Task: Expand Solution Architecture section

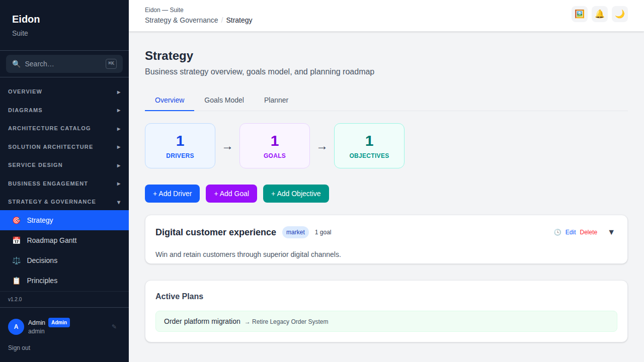Action: coord(64,147)
